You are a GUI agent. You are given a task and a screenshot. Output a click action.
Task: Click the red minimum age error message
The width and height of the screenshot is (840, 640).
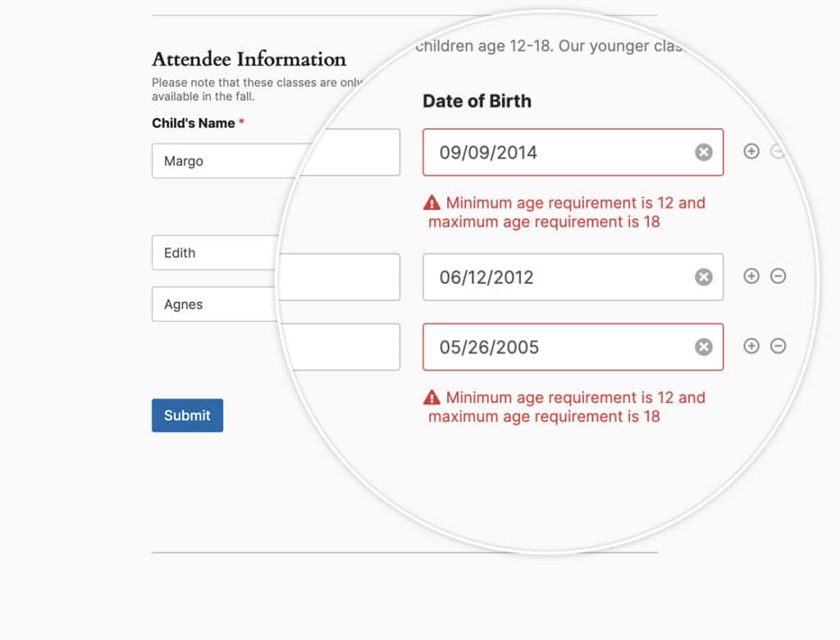pyautogui.click(x=566, y=212)
